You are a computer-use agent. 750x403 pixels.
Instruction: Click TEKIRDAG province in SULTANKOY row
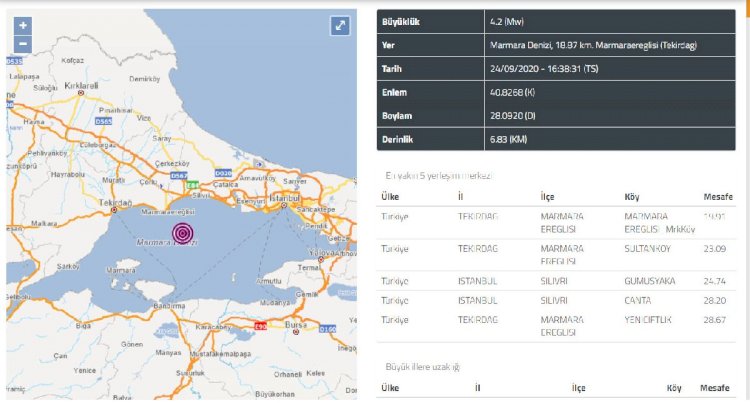477,249
